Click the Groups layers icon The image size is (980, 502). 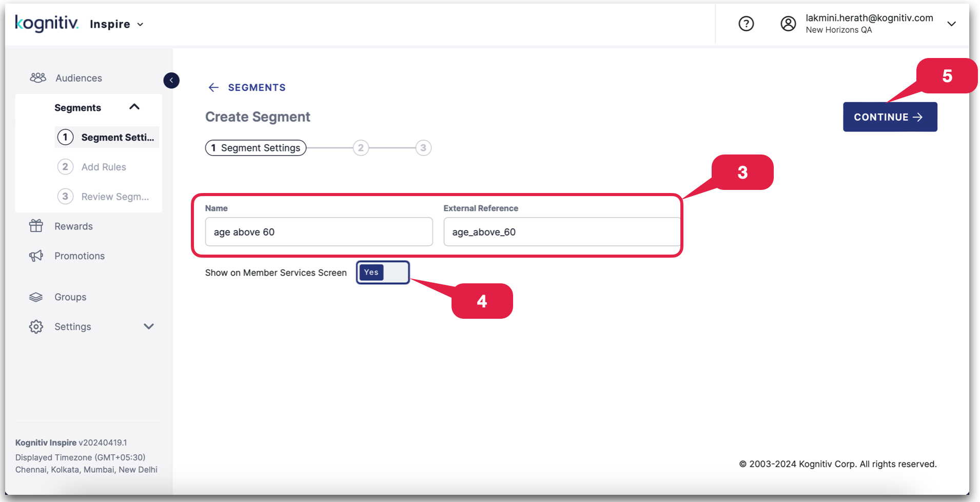click(x=36, y=297)
